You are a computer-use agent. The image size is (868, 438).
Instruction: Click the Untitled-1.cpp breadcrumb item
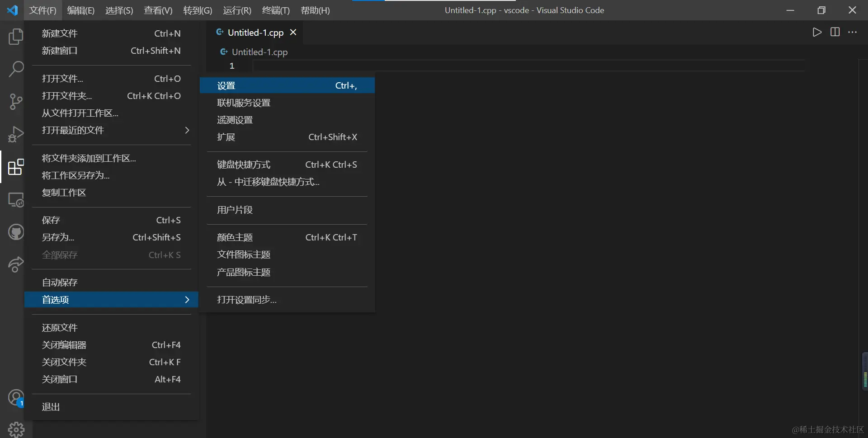point(259,52)
